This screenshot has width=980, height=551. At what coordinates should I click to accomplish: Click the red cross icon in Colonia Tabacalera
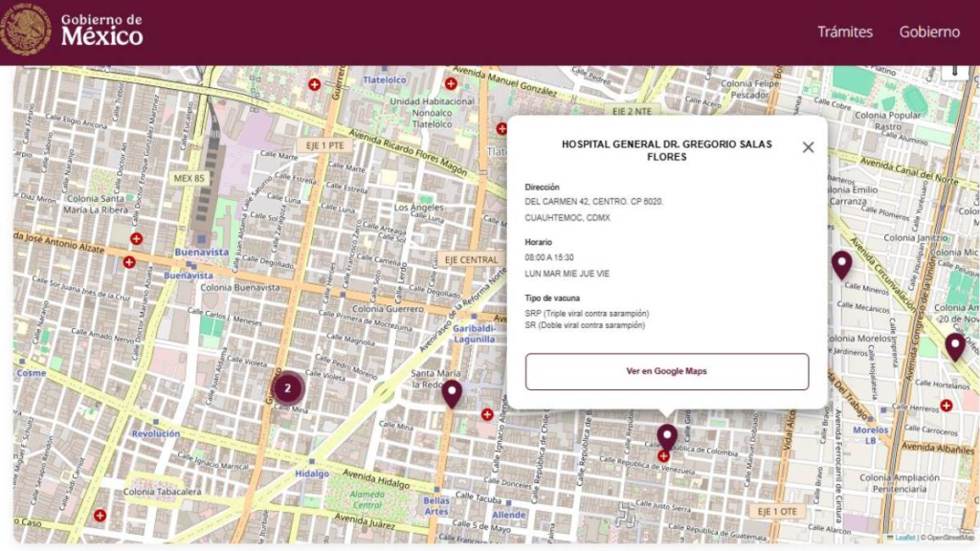100,516
